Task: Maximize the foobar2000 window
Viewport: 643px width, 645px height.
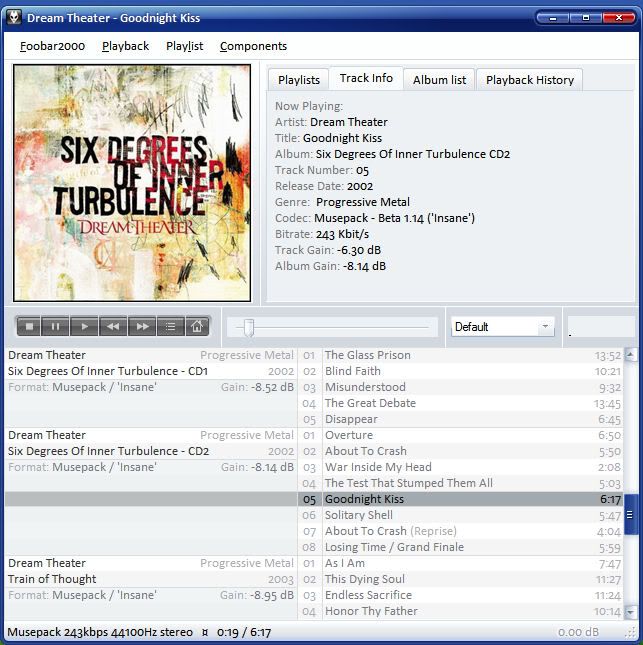Action: 586,18
